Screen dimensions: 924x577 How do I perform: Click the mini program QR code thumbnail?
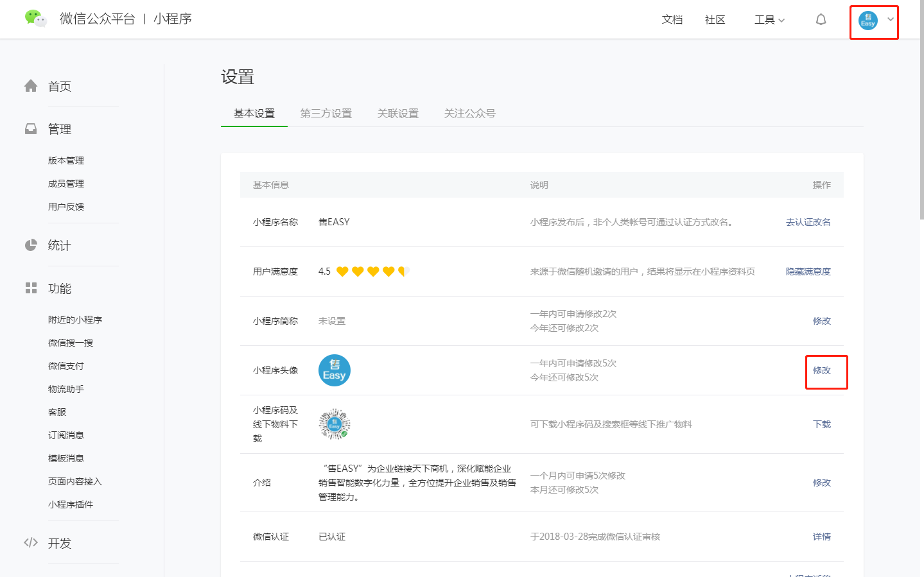pos(334,424)
